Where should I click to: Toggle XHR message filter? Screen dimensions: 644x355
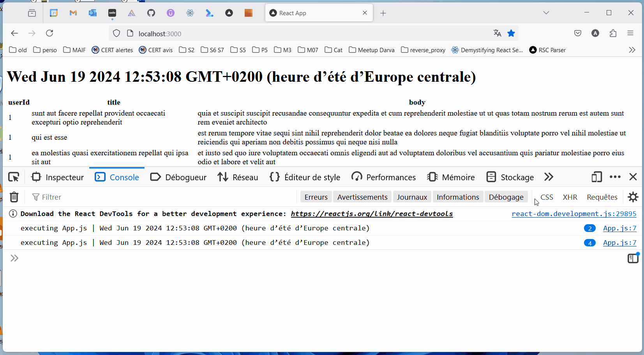570,197
